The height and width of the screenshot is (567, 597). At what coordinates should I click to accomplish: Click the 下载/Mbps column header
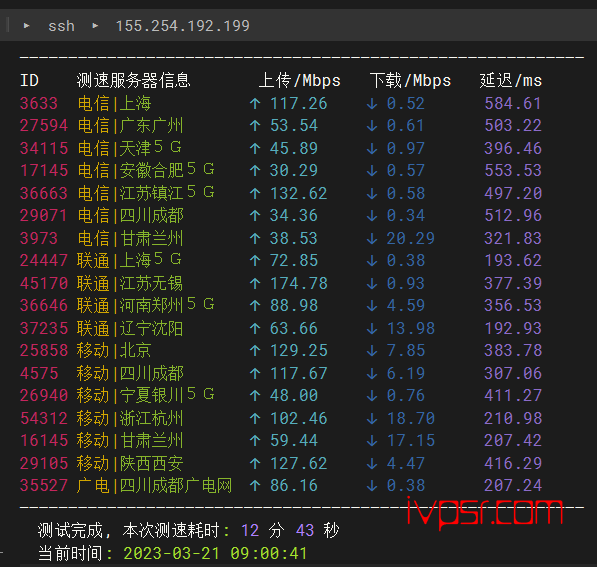[410, 81]
